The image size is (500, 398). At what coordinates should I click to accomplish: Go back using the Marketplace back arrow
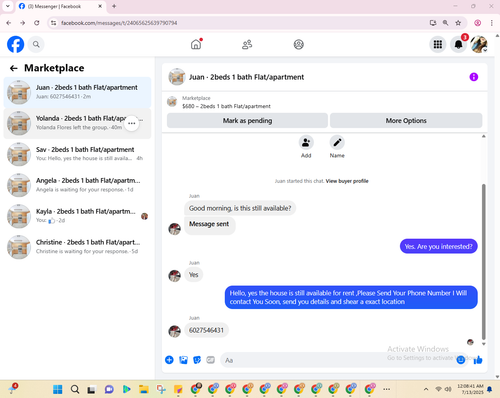point(13,68)
